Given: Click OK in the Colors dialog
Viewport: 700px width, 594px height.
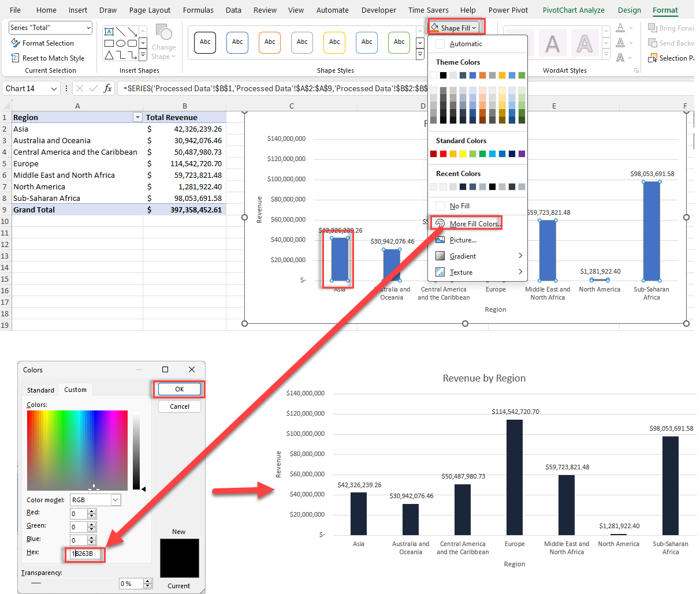Looking at the screenshot, I should point(179,388).
